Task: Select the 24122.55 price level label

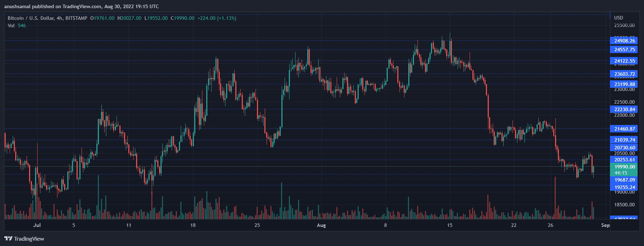Action: (x=625, y=61)
